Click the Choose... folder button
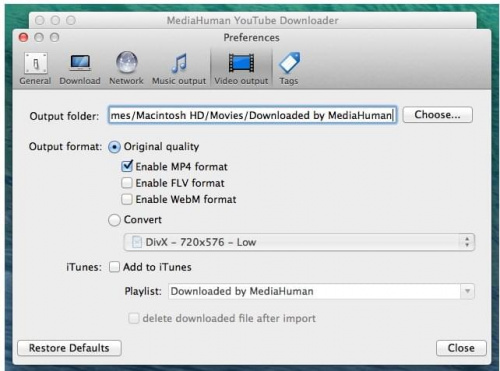 pos(437,115)
